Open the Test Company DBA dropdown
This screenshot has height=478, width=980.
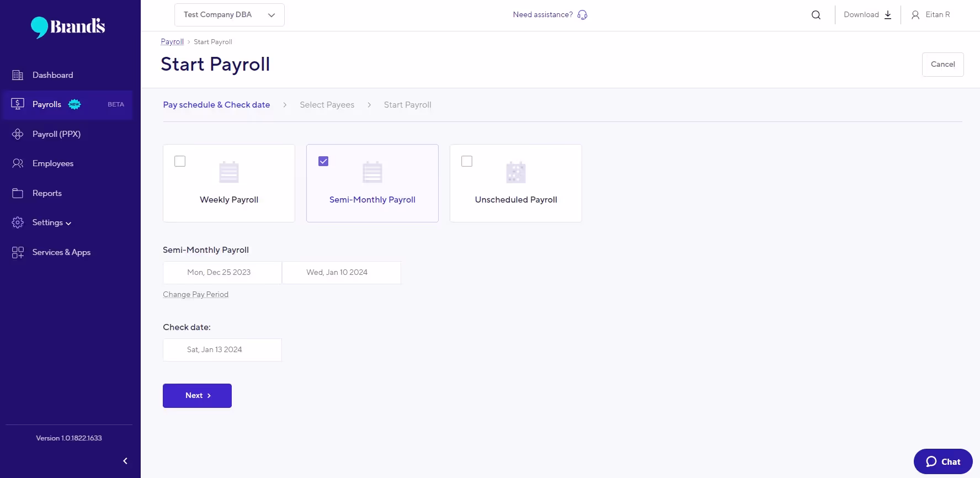(x=230, y=15)
